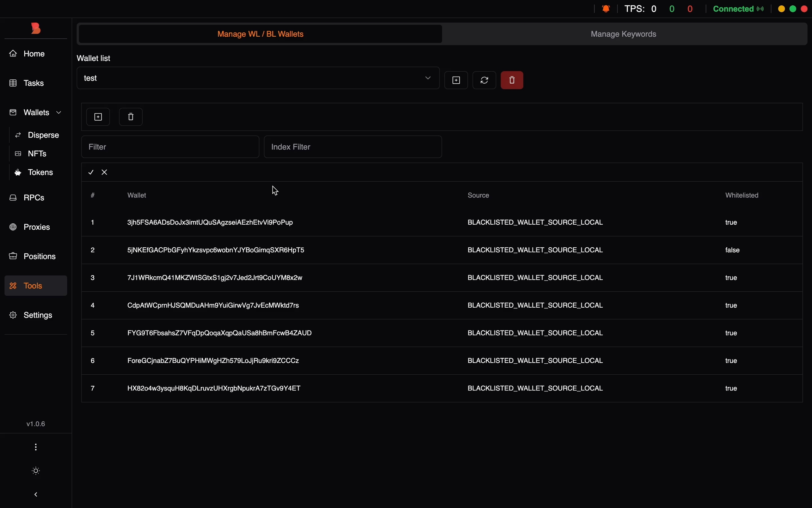Click add new wallet list icon

point(456,80)
